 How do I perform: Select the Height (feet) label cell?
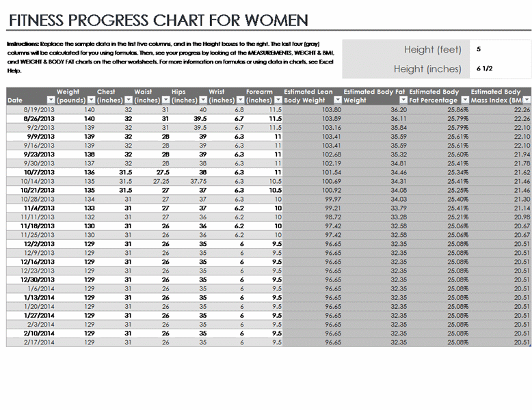pyautogui.click(x=432, y=49)
